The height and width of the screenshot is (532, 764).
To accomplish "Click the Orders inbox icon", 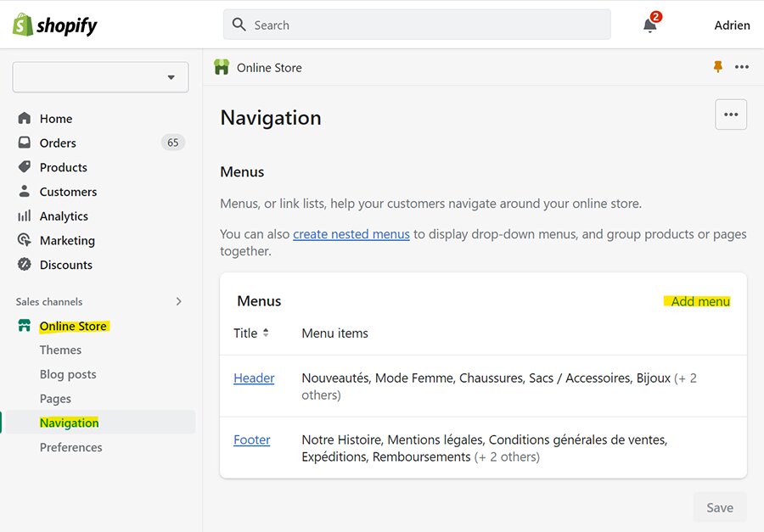I will [x=25, y=143].
